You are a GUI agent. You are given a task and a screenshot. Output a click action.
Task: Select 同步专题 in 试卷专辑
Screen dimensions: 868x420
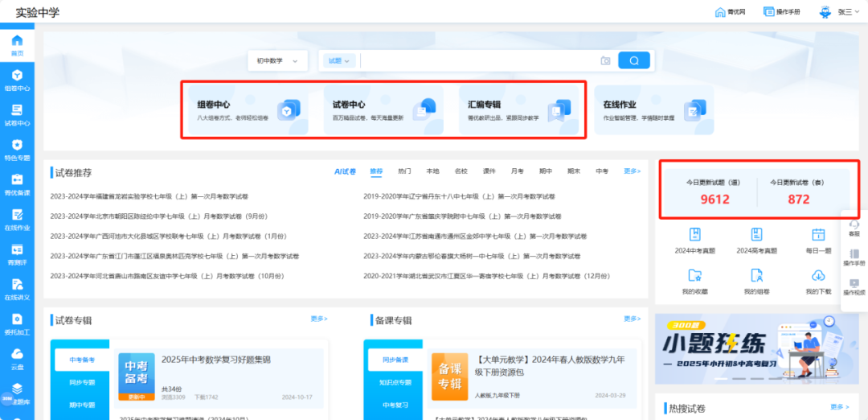pyautogui.click(x=82, y=382)
